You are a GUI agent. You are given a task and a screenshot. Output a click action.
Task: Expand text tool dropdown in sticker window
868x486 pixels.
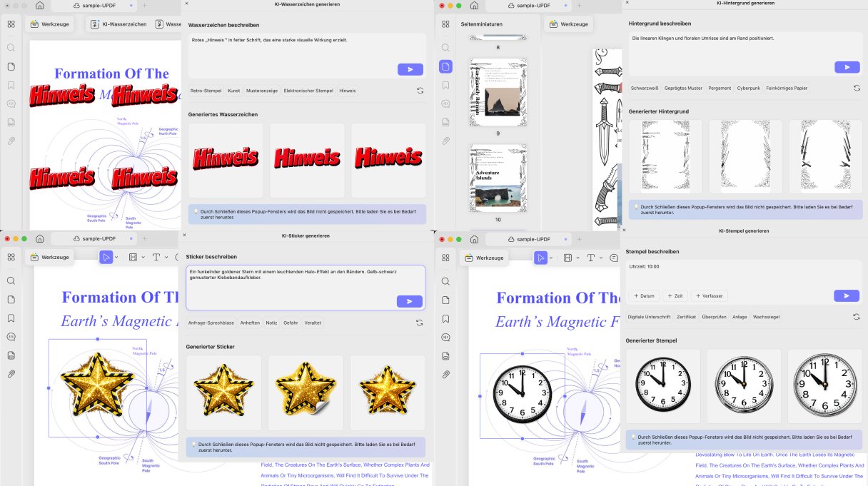pyautogui.click(x=167, y=257)
